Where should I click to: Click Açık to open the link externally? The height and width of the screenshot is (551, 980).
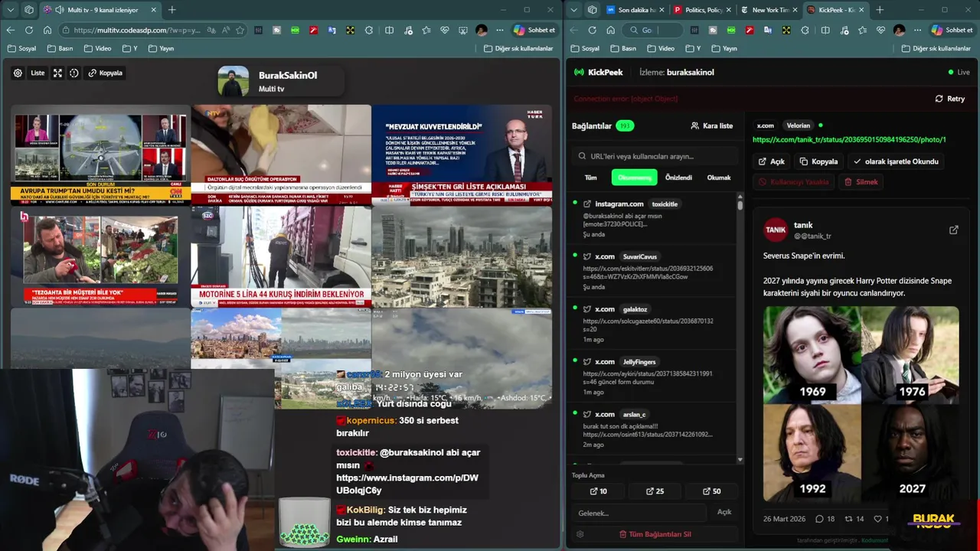pos(772,161)
